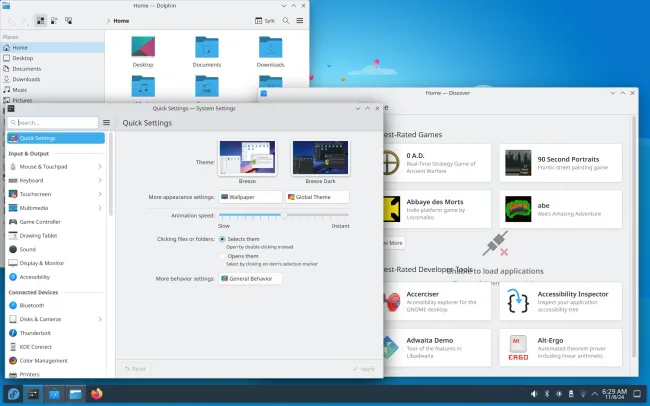Choose the 'Opens them' radio option

222,256
